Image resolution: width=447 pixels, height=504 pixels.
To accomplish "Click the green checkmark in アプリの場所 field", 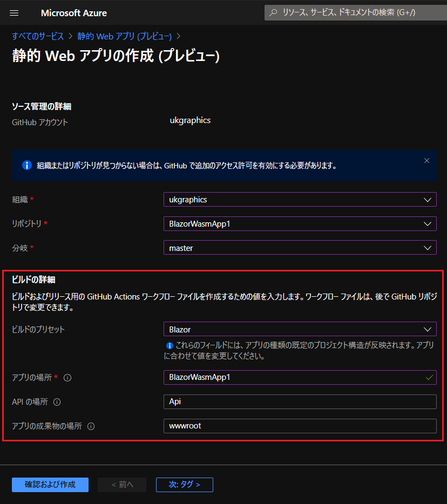I will click(x=429, y=378).
